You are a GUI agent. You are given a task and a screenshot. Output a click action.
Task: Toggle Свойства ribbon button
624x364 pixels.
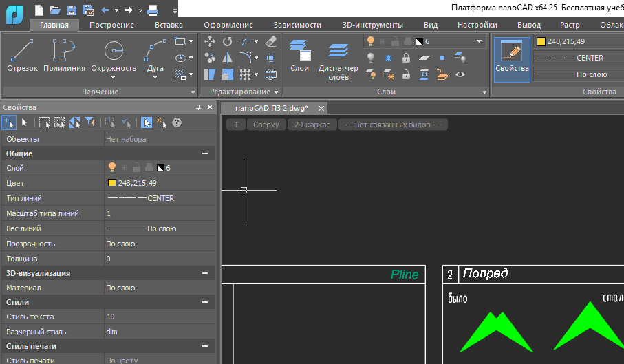pyautogui.click(x=512, y=60)
